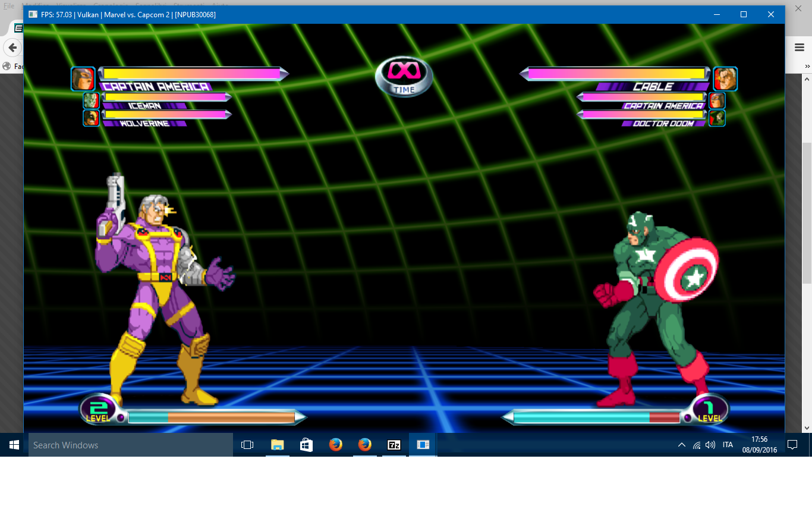Open the File menu in Firefox

click(9, 5)
